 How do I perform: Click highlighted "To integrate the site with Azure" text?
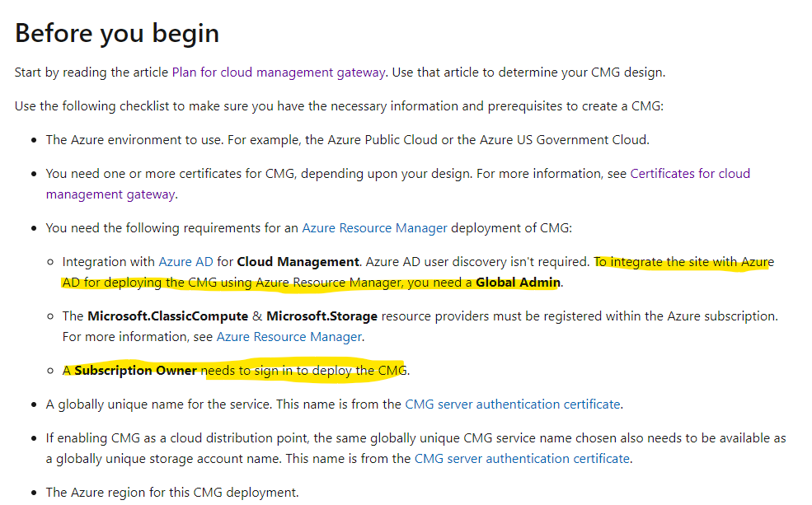(683, 262)
